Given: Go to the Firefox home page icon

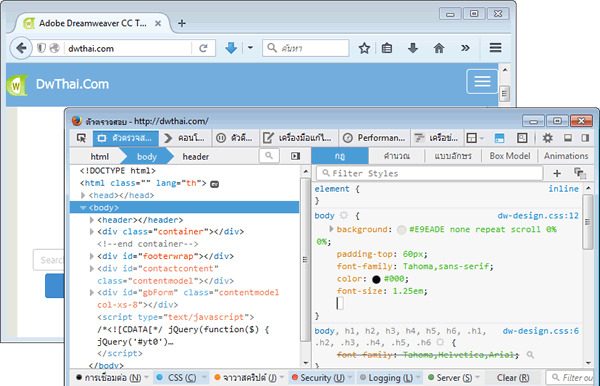Looking at the screenshot, I should click(439, 48).
